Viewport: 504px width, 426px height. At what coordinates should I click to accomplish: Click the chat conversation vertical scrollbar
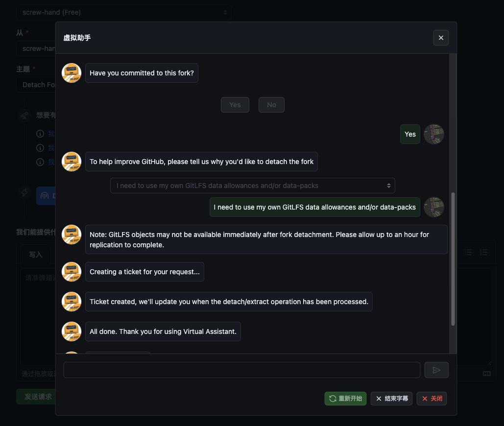[453, 259]
